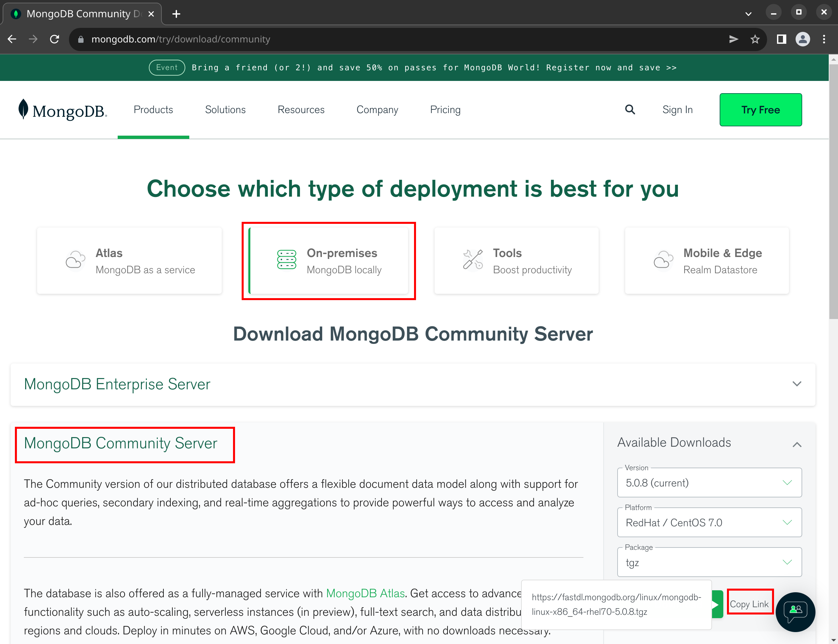Expand MongoDB Enterprise Server section
Image resolution: width=838 pixels, height=644 pixels.
(x=413, y=384)
